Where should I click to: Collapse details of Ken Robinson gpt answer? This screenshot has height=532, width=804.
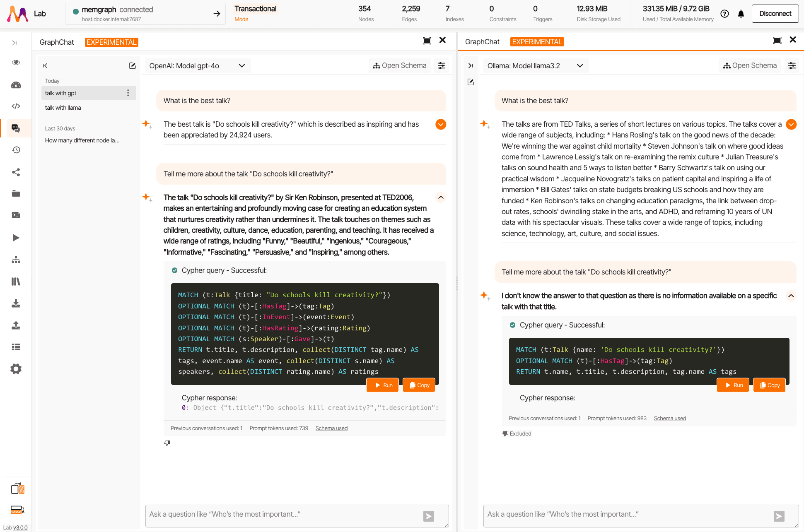441,197
